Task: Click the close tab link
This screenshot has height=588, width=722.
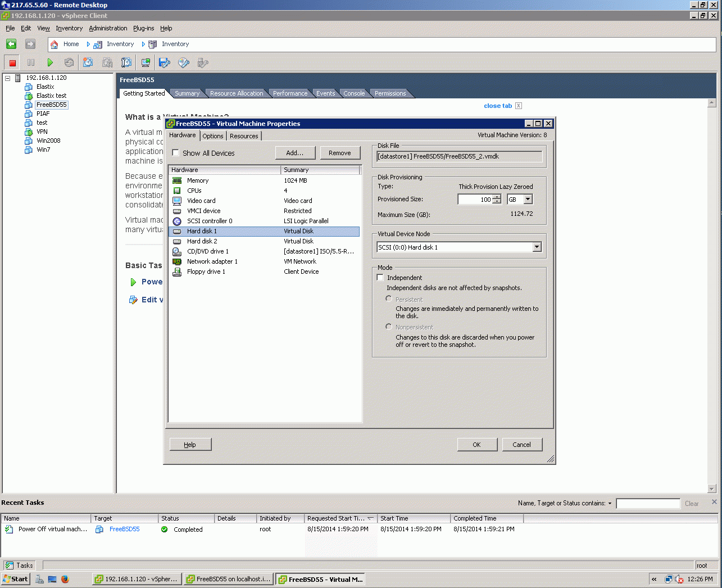Action: (x=498, y=106)
